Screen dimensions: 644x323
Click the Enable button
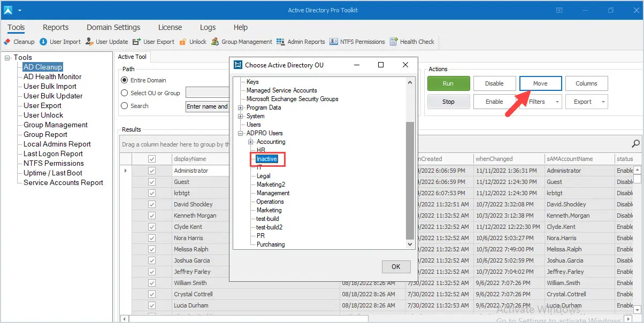click(x=494, y=102)
